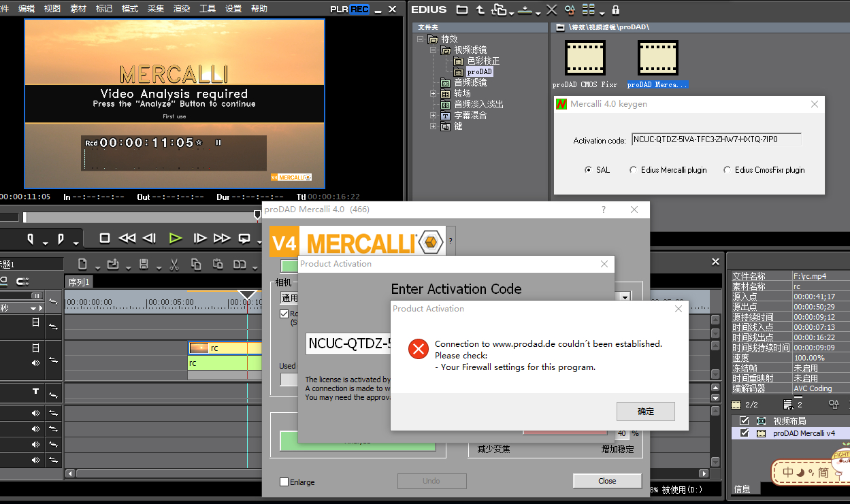Open the timeline scale 秒 dropdown

(x=35, y=307)
